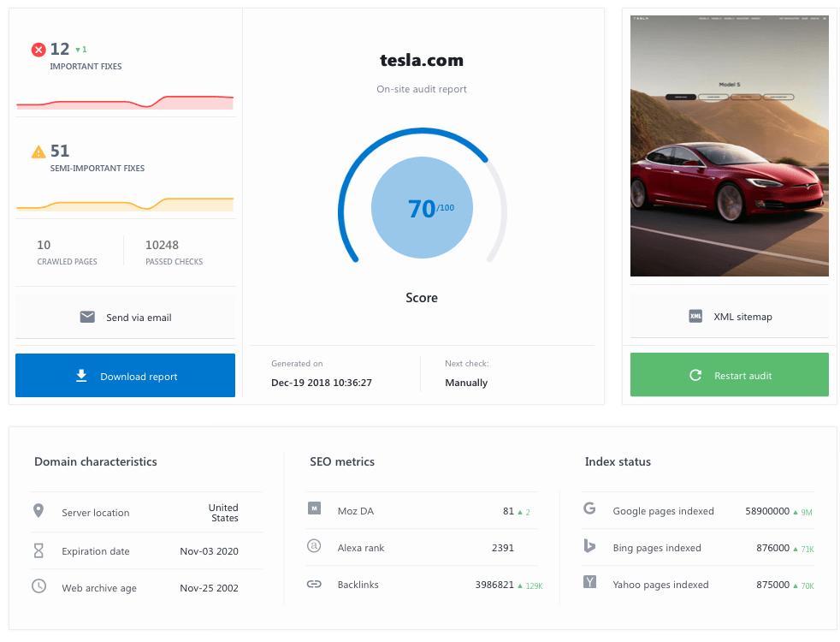Viewport: 840px width, 642px height.
Task: Click the '70K' Yahoo indexed increase indicator
Action: point(803,586)
